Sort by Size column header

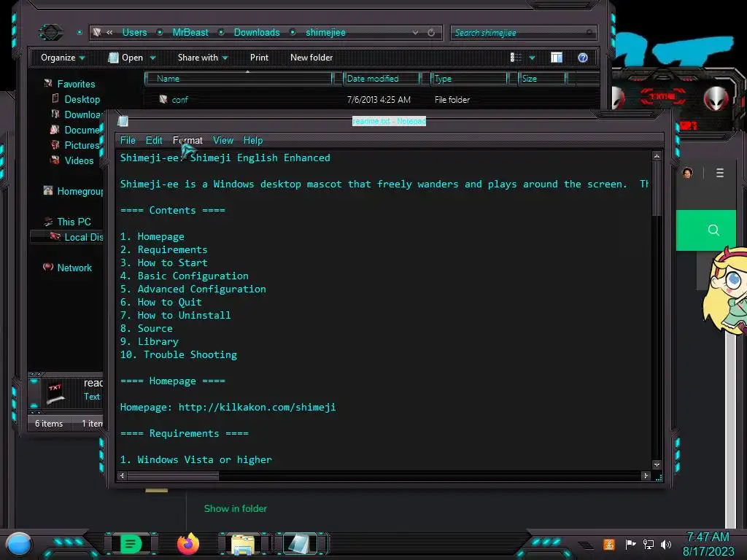542,79
